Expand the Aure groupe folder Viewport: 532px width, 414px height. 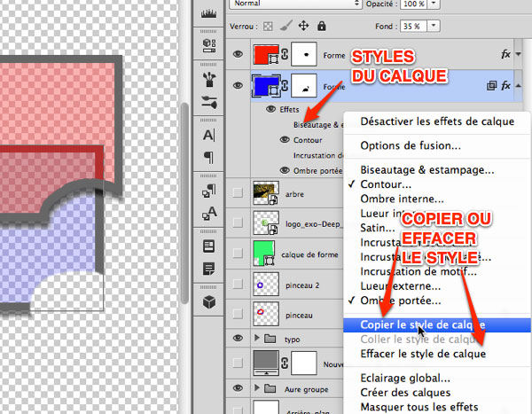[257, 387]
